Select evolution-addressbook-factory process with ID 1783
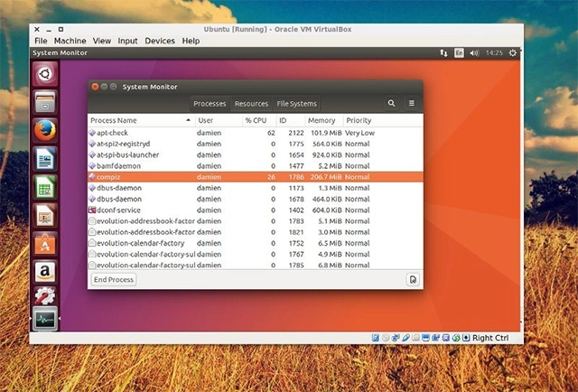Image resolution: width=578 pixels, height=392 pixels. pyautogui.click(x=256, y=221)
